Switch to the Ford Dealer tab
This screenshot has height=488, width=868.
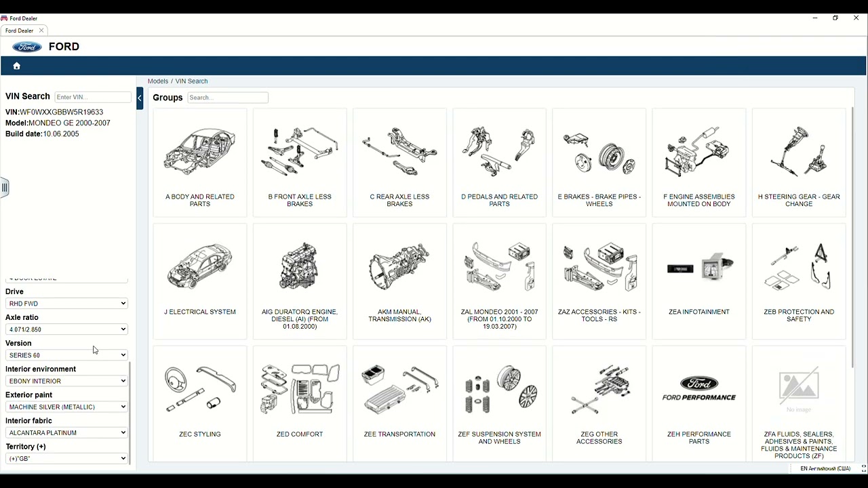20,30
